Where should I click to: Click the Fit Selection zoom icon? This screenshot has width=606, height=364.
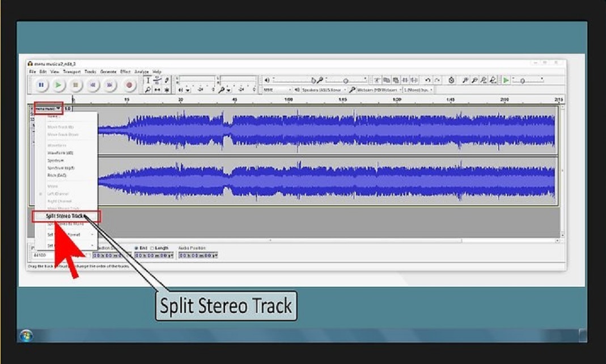tap(484, 81)
